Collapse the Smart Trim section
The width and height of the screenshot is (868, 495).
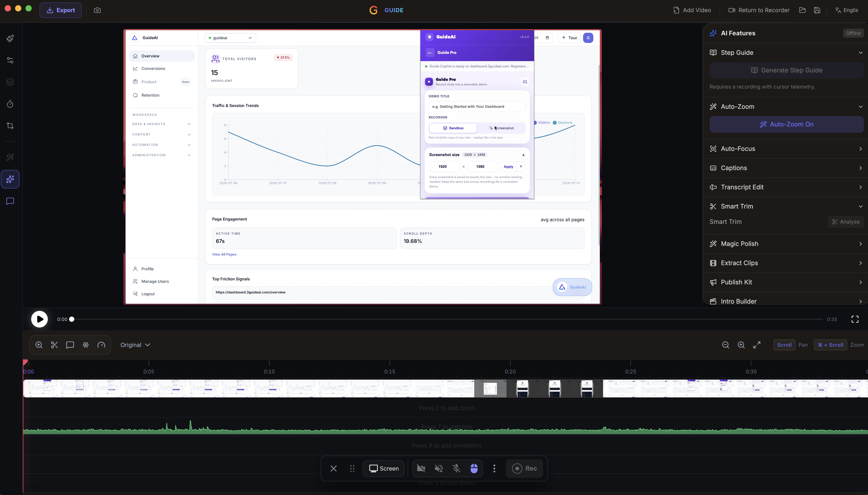point(786,206)
